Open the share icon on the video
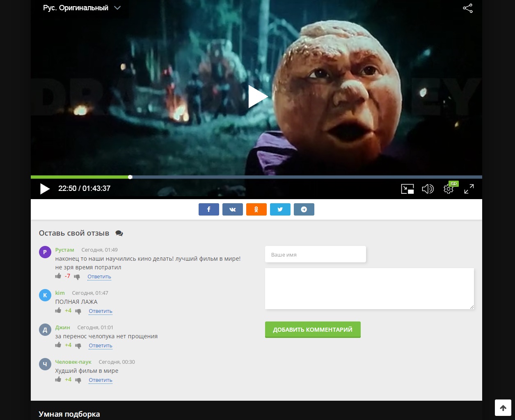 click(x=467, y=8)
